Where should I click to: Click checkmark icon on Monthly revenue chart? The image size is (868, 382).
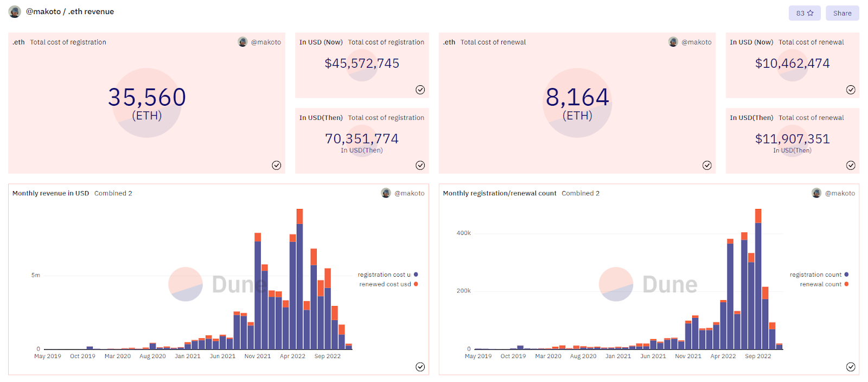coord(420,367)
